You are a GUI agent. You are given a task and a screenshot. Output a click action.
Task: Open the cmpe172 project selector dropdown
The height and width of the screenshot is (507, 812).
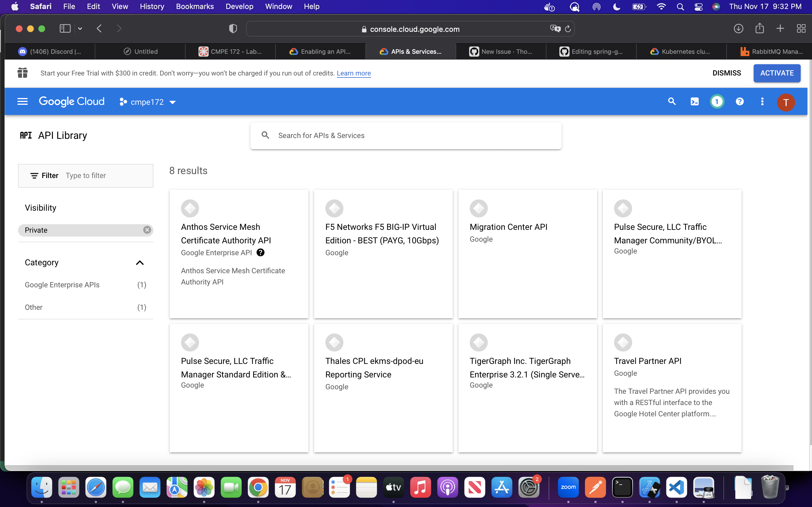coord(148,102)
